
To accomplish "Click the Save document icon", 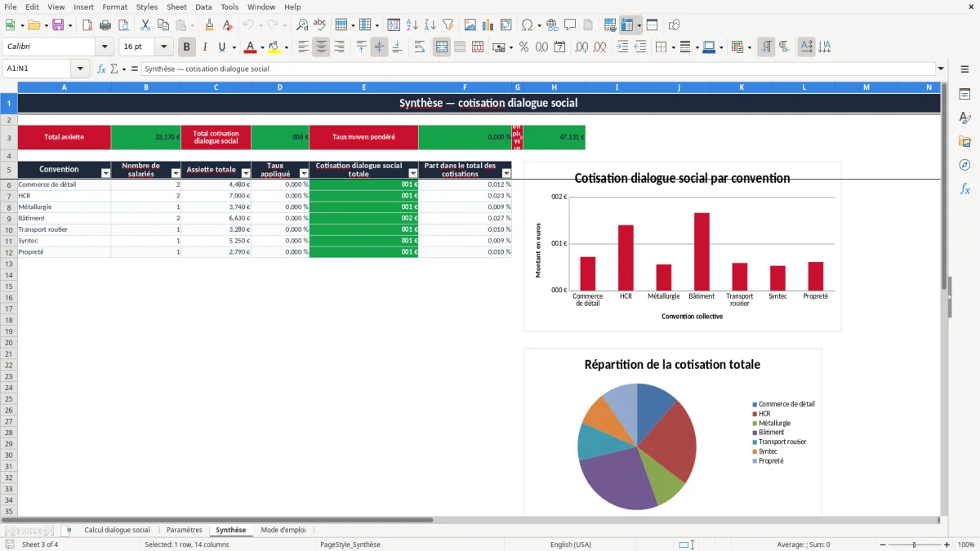I will click(58, 25).
